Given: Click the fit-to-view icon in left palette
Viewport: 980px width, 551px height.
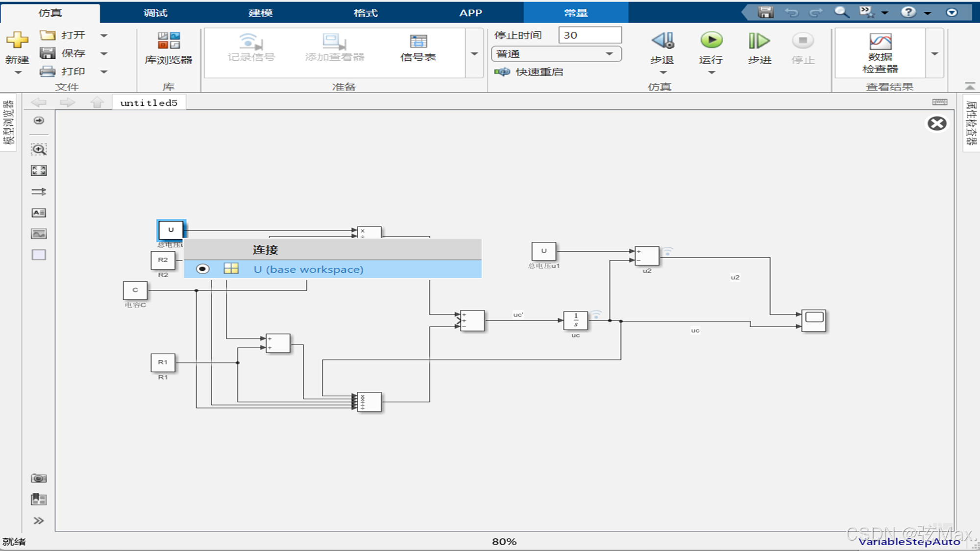Looking at the screenshot, I should pyautogui.click(x=39, y=170).
